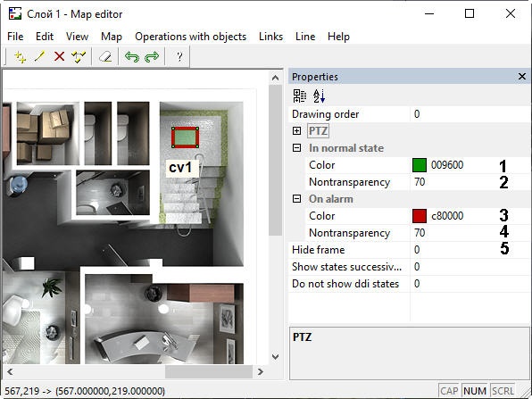Expand the PTZ property group
Image resolution: width=532 pixels, height=399 pixels.
click(296, 131)
